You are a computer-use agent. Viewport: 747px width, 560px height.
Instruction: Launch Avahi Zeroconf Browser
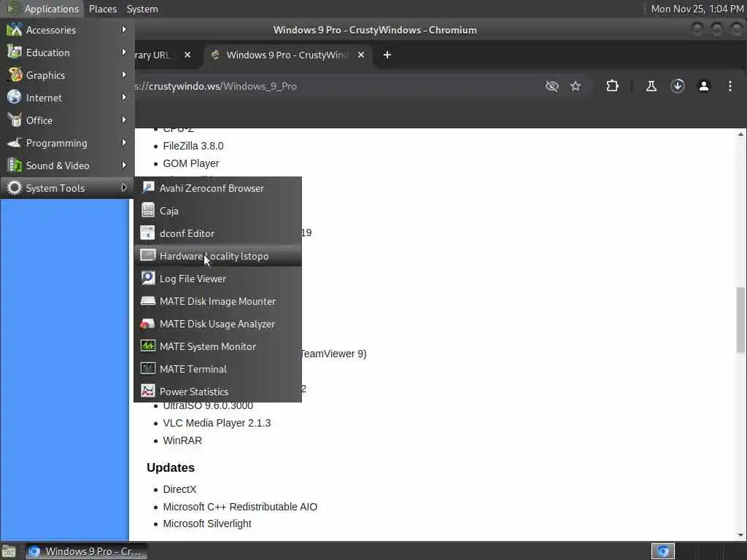pyautogui.click(x=217, y=188)
